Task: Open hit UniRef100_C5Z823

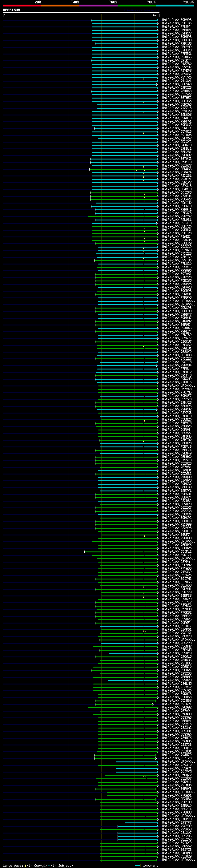Action: click(177, 463)
